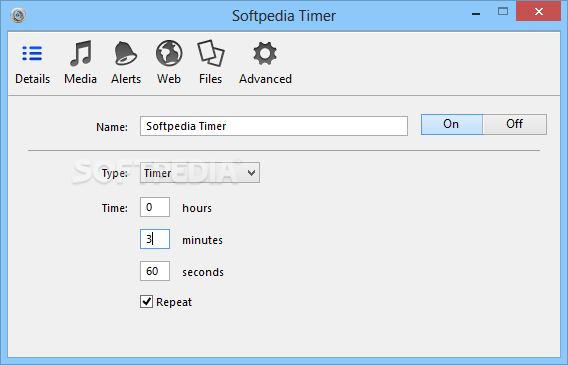
Task: Open the Details list icon
Action: (32, 54)
